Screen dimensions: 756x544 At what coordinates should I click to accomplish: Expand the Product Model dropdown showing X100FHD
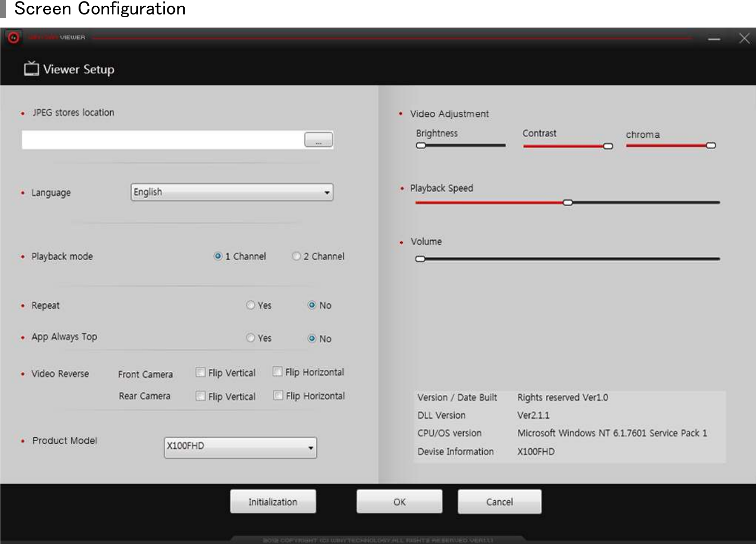[x=240, y=447]
